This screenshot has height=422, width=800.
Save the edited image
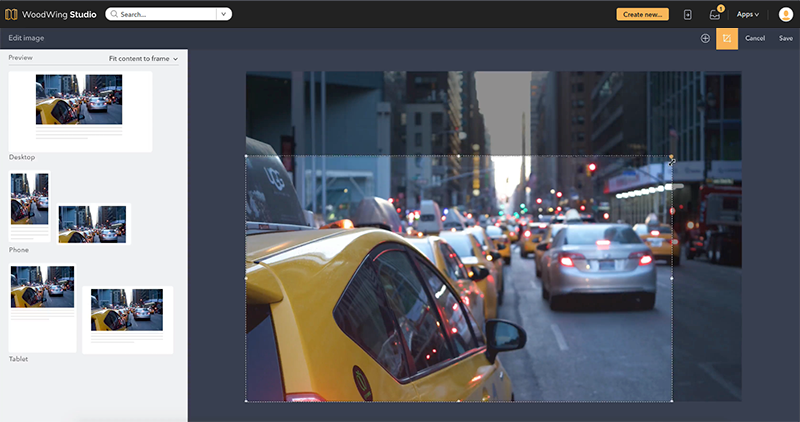click(786, 38)
